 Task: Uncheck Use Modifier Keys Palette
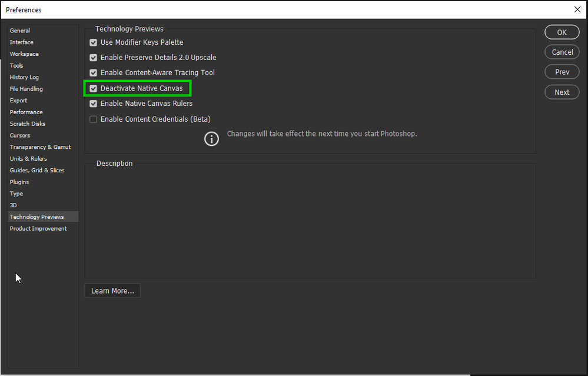(93, 42)
